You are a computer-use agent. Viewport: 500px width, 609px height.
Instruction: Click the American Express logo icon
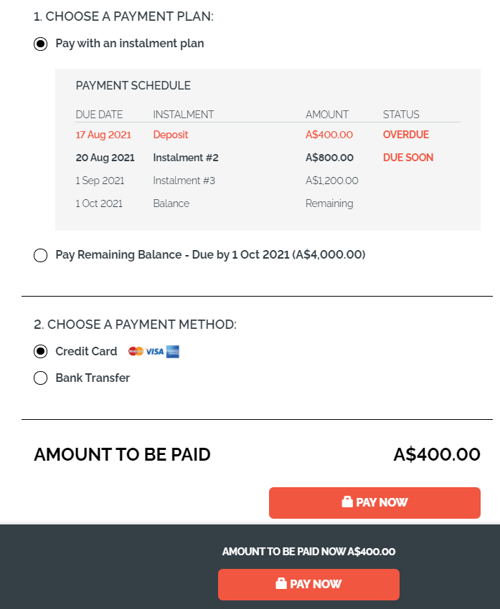pyautogui.click(x=172, y=351)
